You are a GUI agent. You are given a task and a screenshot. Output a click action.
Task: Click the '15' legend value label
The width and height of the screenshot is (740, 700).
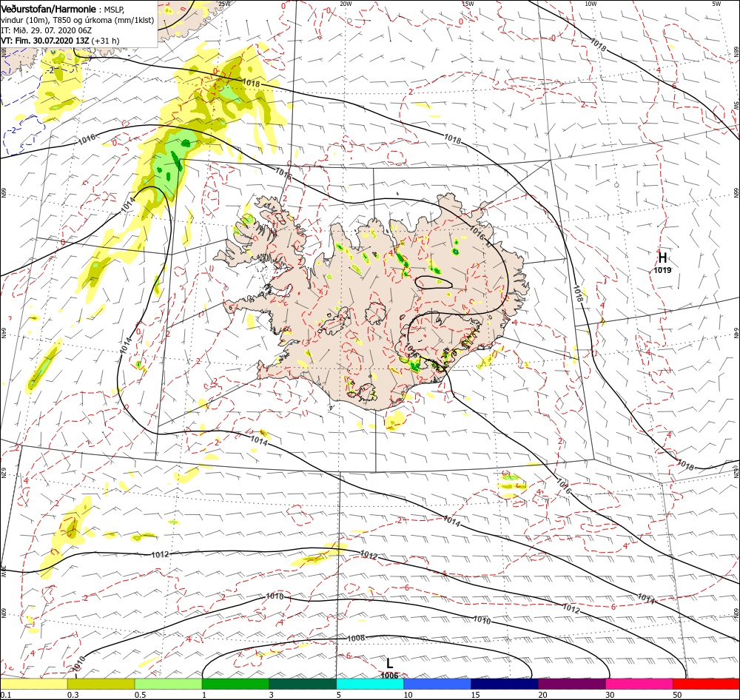click(475, 695)
